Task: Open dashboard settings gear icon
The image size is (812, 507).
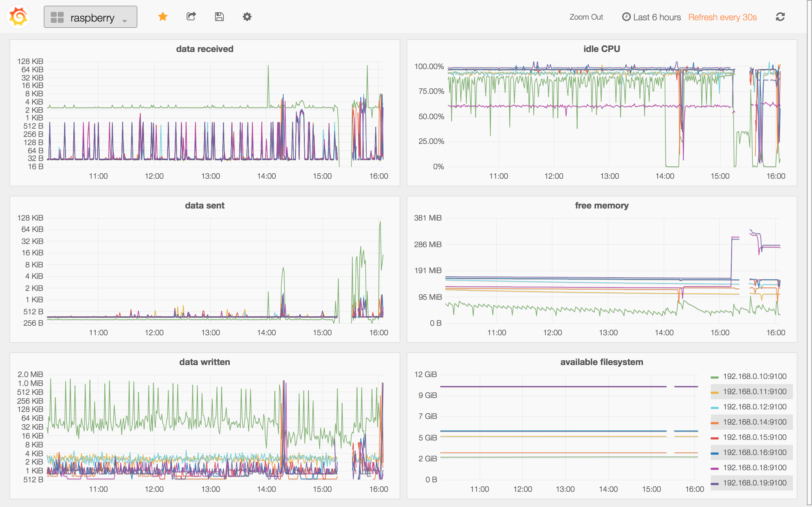Action: [x=247, y=16]
